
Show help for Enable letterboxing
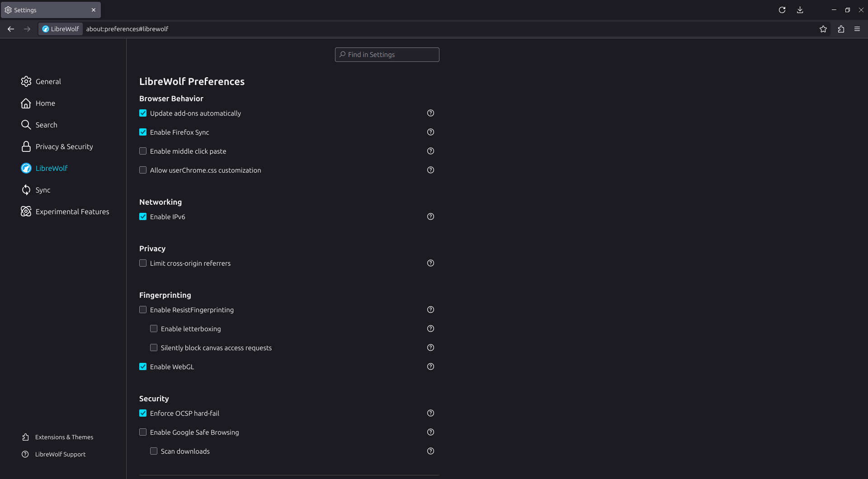click(x=431, y=329)
